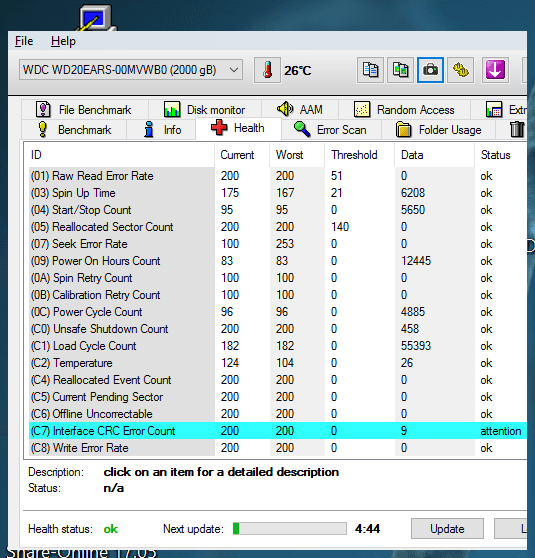This screenshot has width=535, height=558.
Task: Click the red cross Health icon
Action: click(x=219, y=127)
